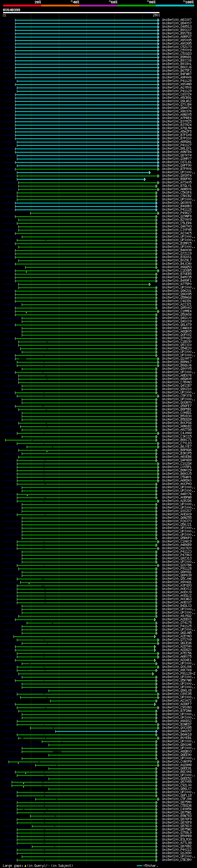Click the cyan ~100% identity legend segment

click(175, 6)
